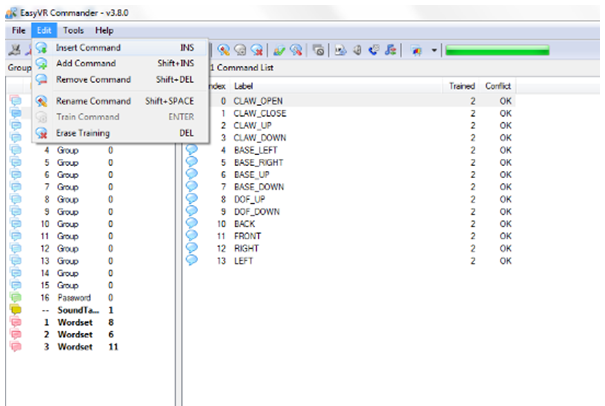The image size is (605, 406).
Task: Open recognition settings clock icon in toolbar
Action: [318, 50]
